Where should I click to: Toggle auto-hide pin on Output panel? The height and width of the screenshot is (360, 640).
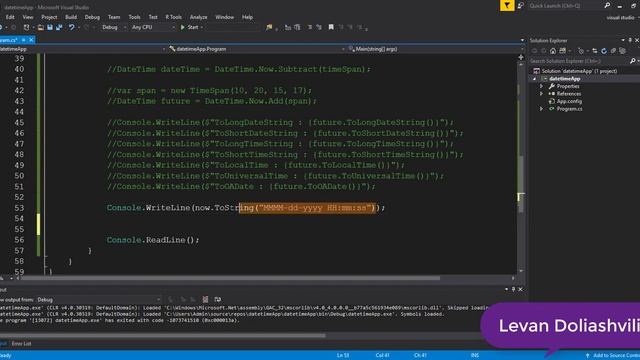click(513, 289)
